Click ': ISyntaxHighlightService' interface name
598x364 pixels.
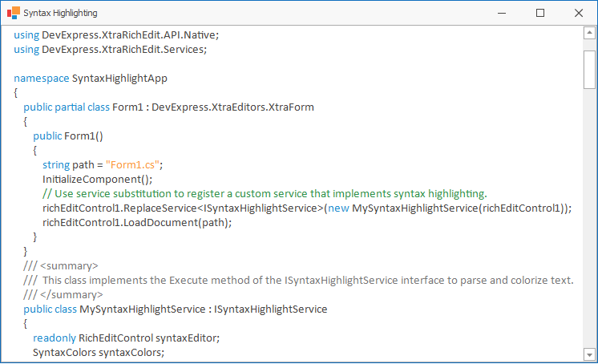coord(268,309)
